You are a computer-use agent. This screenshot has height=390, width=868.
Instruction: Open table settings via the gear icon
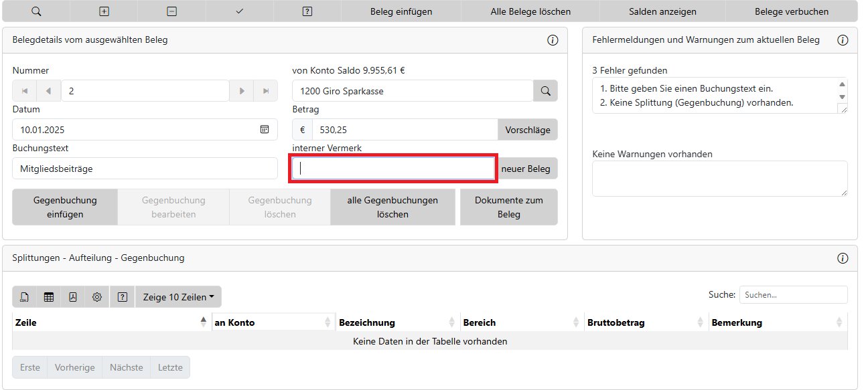pyautogui.click(x=97, y=297)
